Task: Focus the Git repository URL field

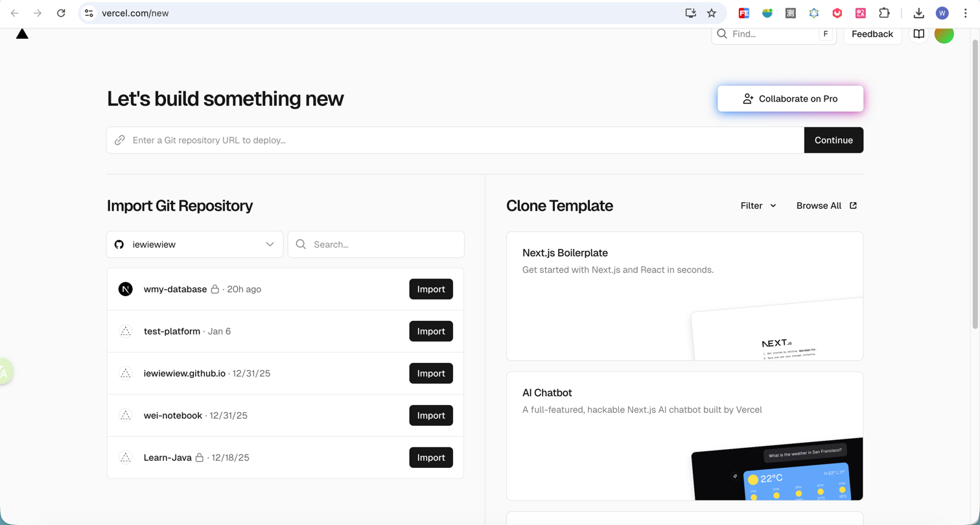Action: pos(454,140)
